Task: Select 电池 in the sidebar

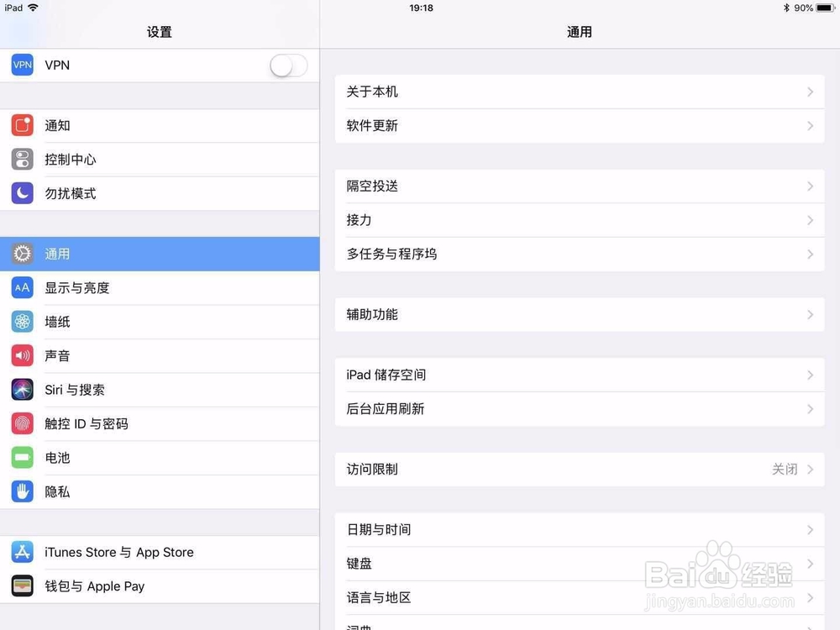Action: (160, 458)
